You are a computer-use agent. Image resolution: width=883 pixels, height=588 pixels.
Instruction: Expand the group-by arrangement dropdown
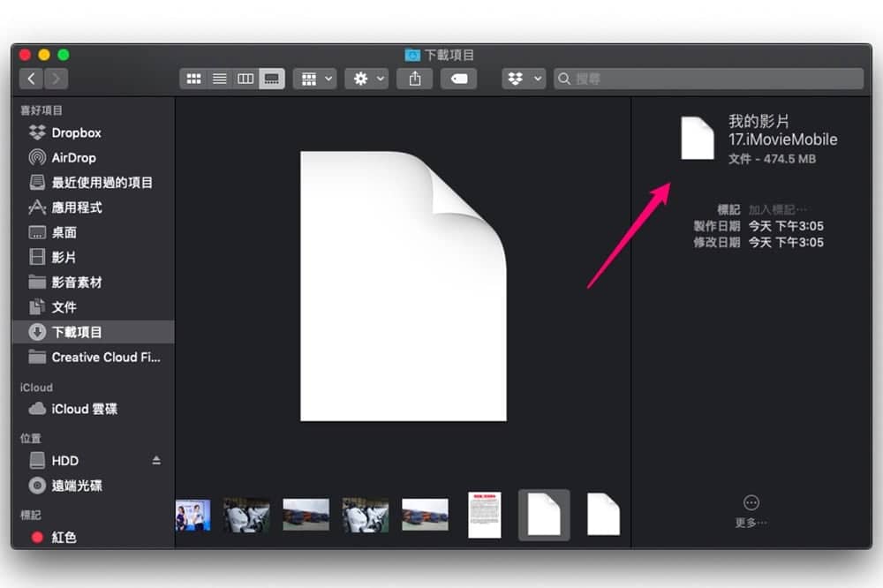point(315,79)
